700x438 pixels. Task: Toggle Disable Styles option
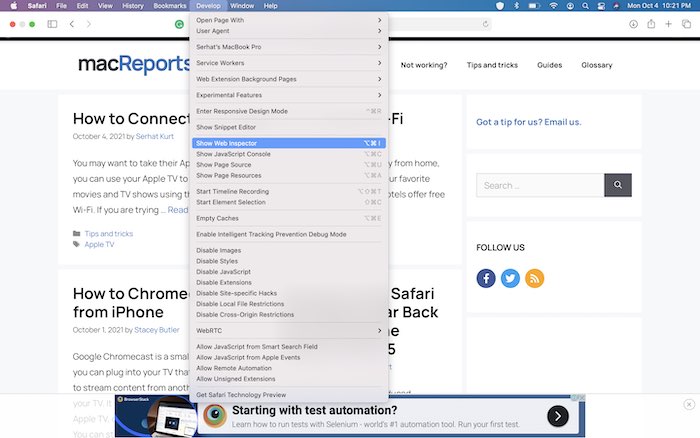click(289, 261)
